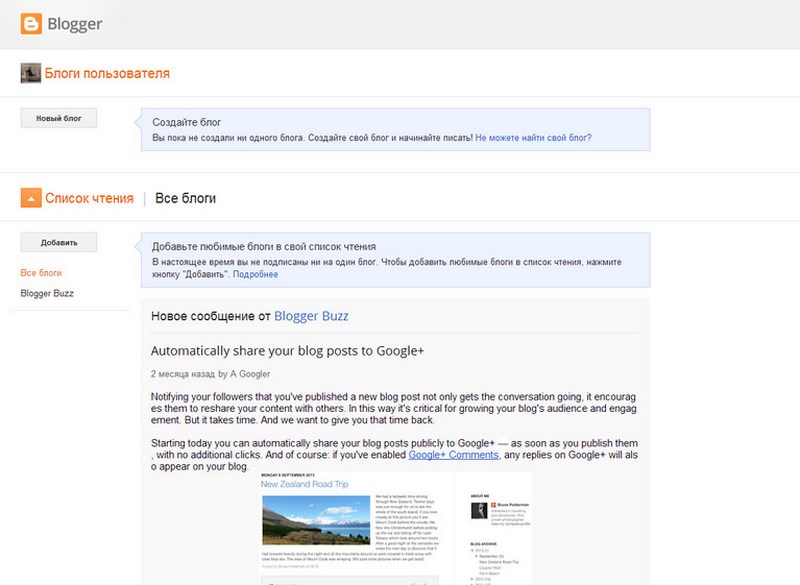
Task: Follow the Не можете найти свой блог? link
Action: 533,138
